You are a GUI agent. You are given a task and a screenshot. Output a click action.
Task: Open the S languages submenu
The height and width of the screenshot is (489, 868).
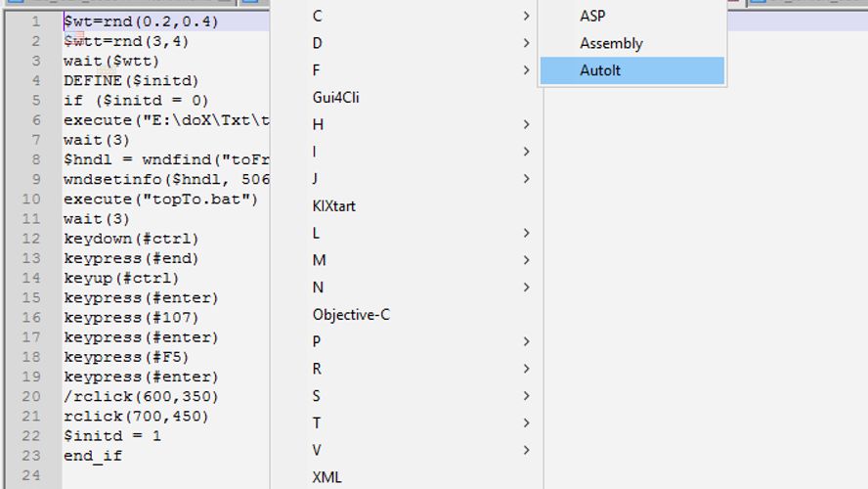[x=527, y=396]
